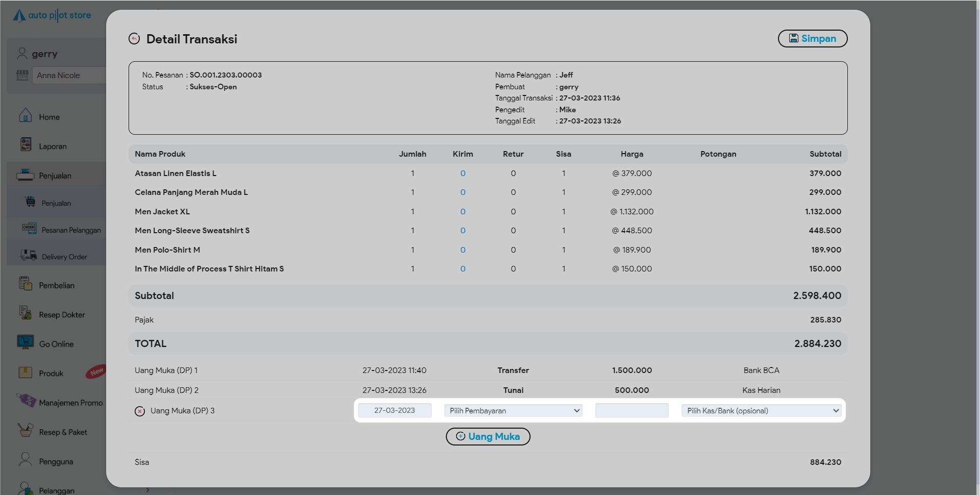This screenshot has width=980, height=495.
Task: Add another payment with Uang Muka button
Action: coord(488,437)
